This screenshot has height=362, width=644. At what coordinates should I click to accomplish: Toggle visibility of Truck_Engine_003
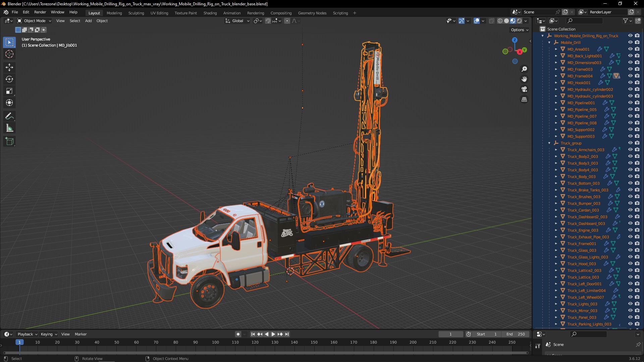point(630,230)
